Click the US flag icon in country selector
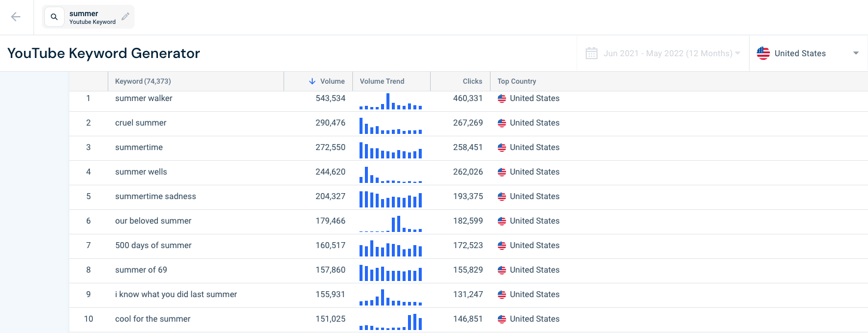868x333 pixels. (x=763, y=53)
